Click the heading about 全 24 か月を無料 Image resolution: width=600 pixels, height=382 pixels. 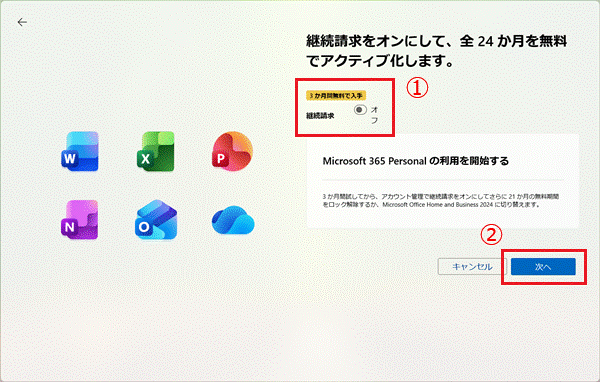[436, 51]
